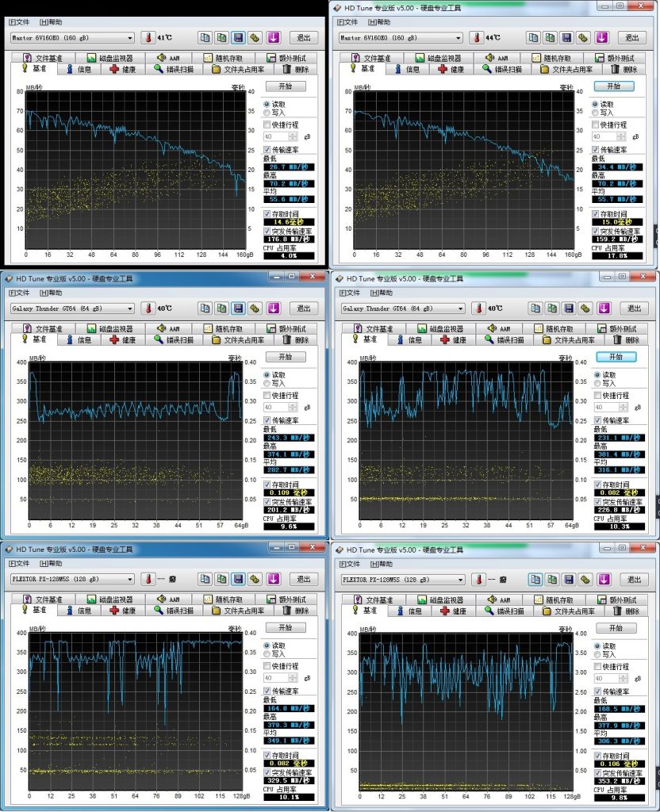The height and width of the screenshot is (812, 660).
Task: Select the 写入 radio button
Action: point(267,113)
